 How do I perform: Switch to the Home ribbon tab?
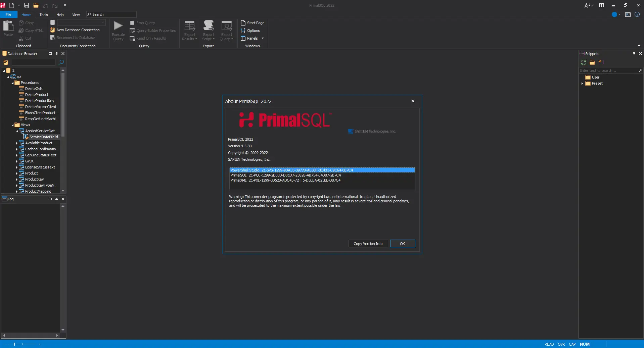pyautogui.click(x=26, y=15)
